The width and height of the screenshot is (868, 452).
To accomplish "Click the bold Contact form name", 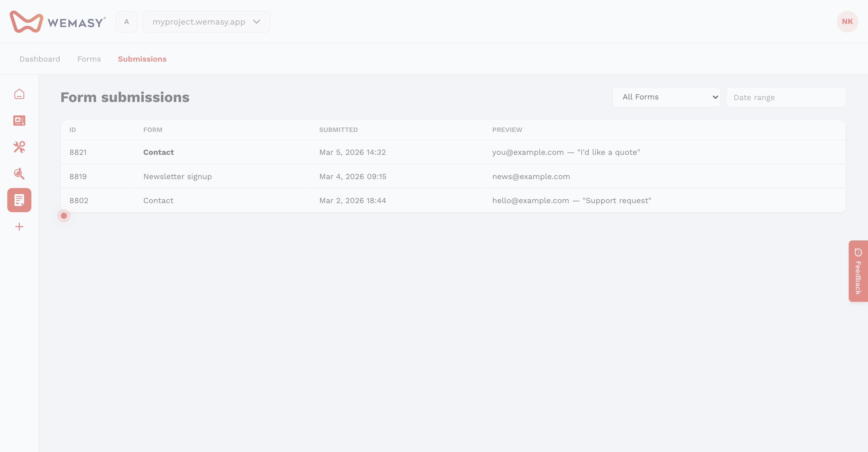I will 159,152.
